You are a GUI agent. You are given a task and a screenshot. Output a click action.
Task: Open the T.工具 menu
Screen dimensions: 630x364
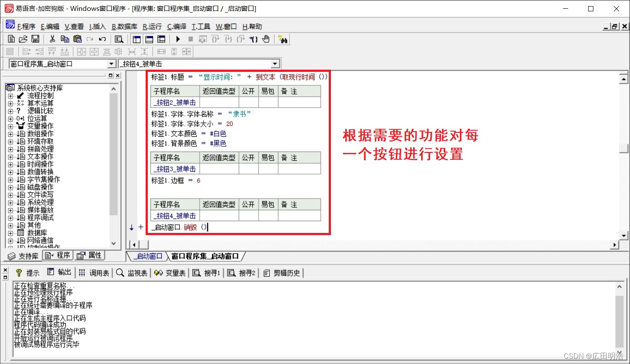pyautogui.click(x=201, y=27)
